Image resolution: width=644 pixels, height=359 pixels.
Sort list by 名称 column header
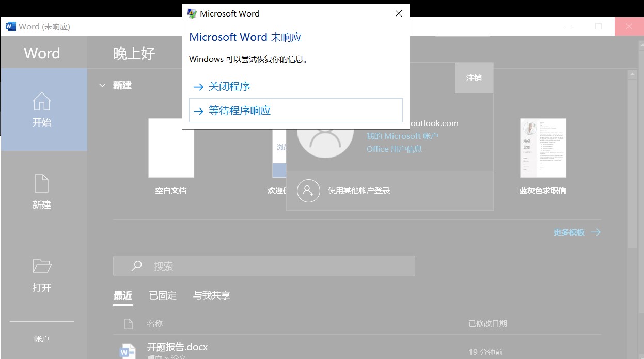pyautogui.click(x=155, y=324)
